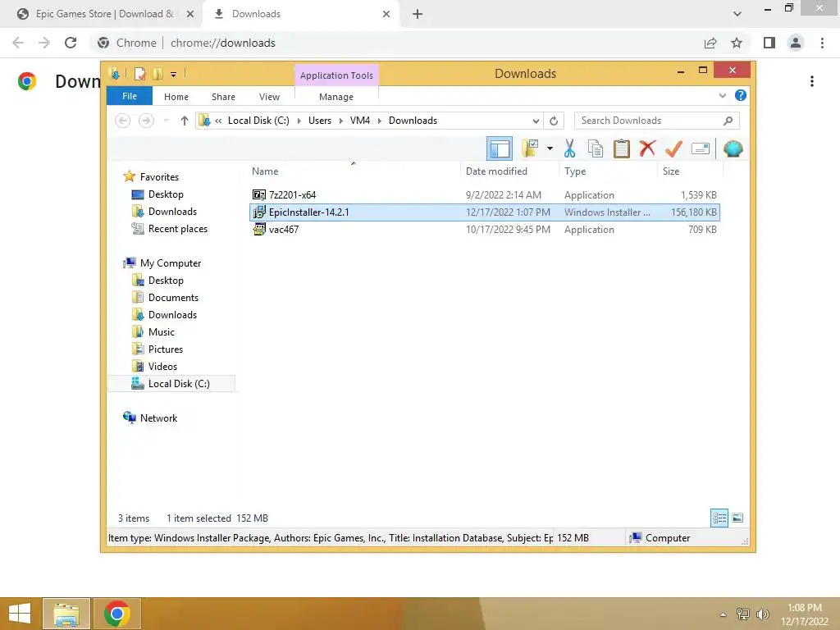Screen dimensions: 840x630
Task: Open Quick Access Toolbar customize dropdown
Action: [x=174, y=74]
